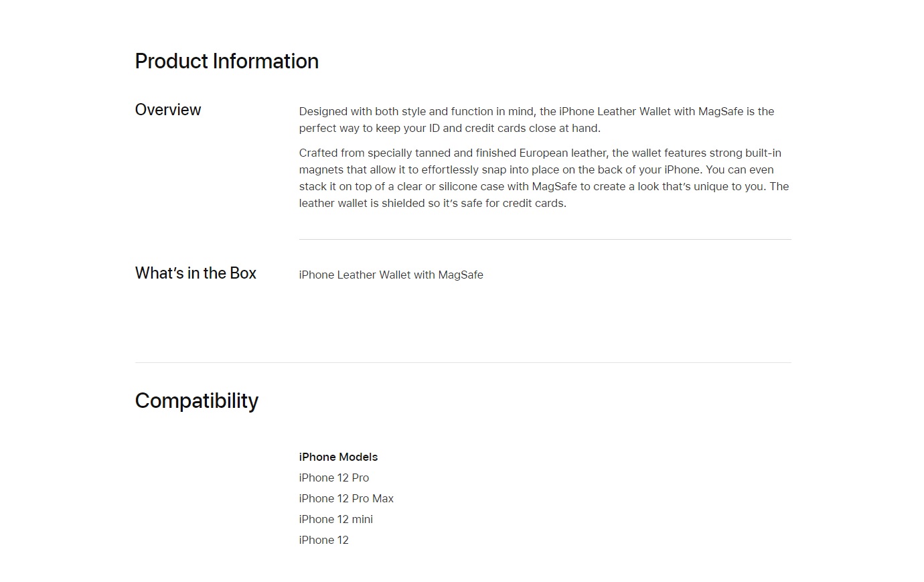
Task: Select iPhone 12 mini entry
Action: [336, 519]
